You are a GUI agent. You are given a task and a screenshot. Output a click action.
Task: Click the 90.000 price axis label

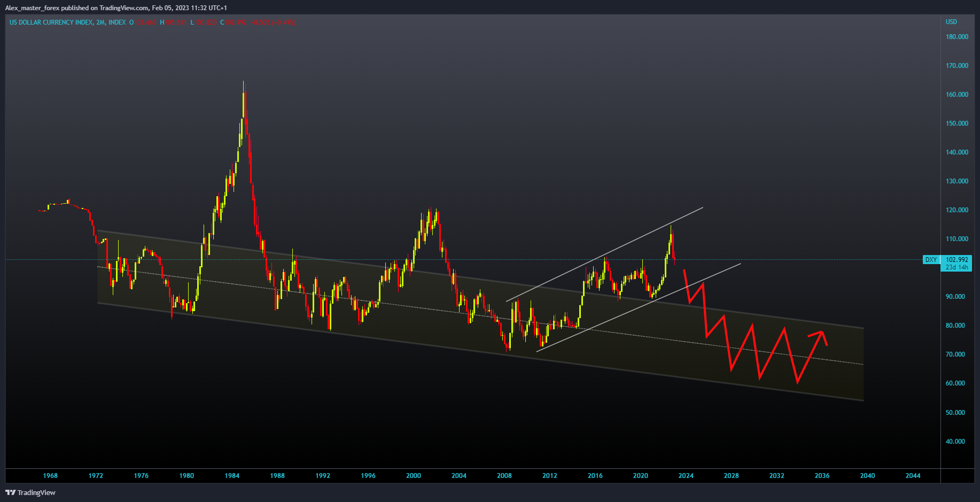tap(955, 297)
